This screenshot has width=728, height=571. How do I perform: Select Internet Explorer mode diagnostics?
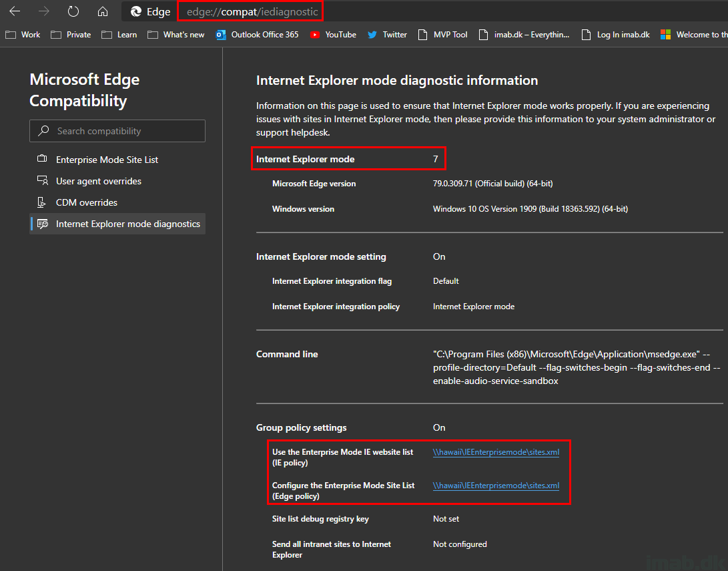pos(127,224)
